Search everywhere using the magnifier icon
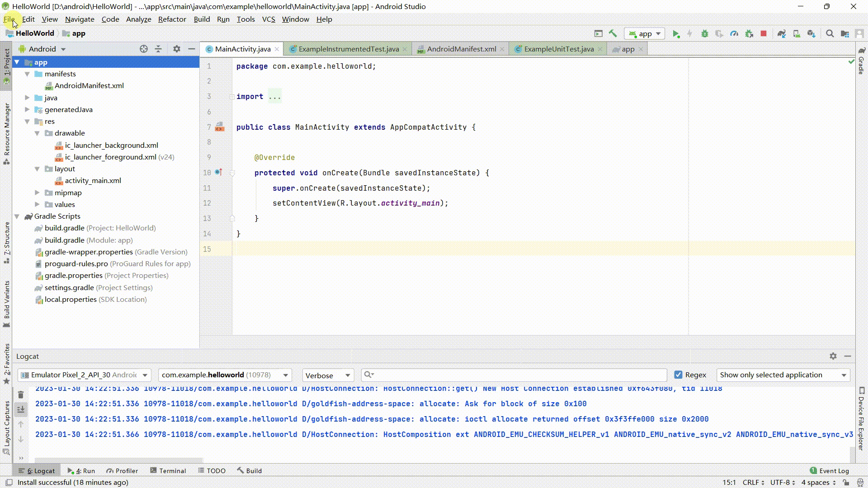 pos(830,33)
